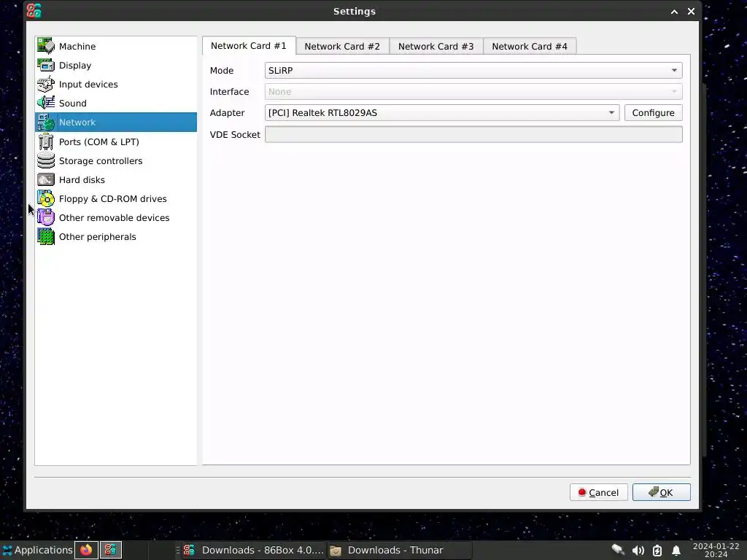Click the clock showing 2024-01-22

[716, 550]
